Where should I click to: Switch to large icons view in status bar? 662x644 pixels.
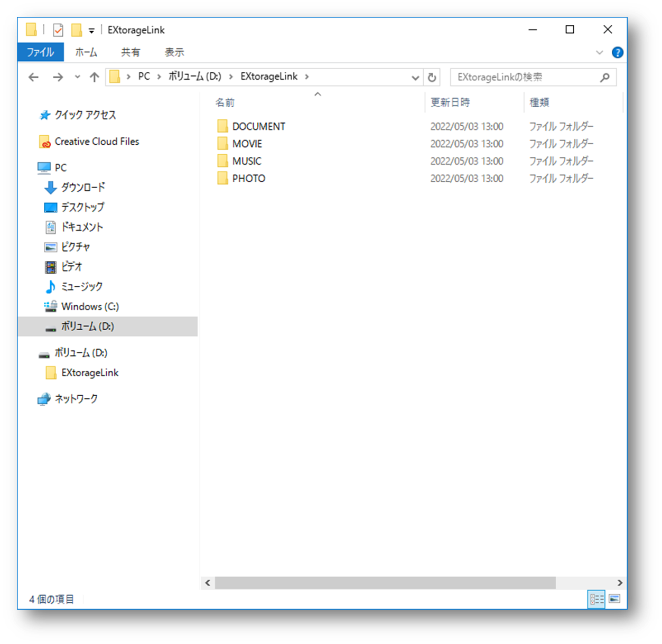click(614, 599)
